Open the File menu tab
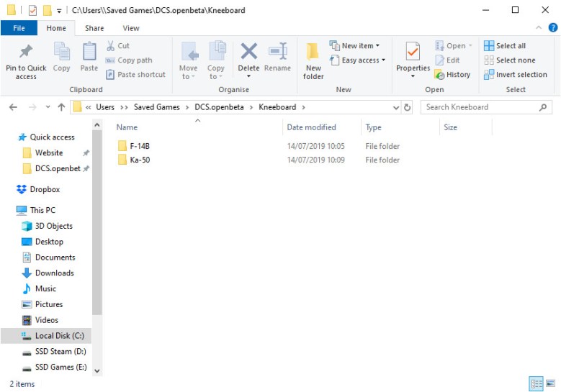The width and height of the screenshot is (561, 392). [19, 28]
